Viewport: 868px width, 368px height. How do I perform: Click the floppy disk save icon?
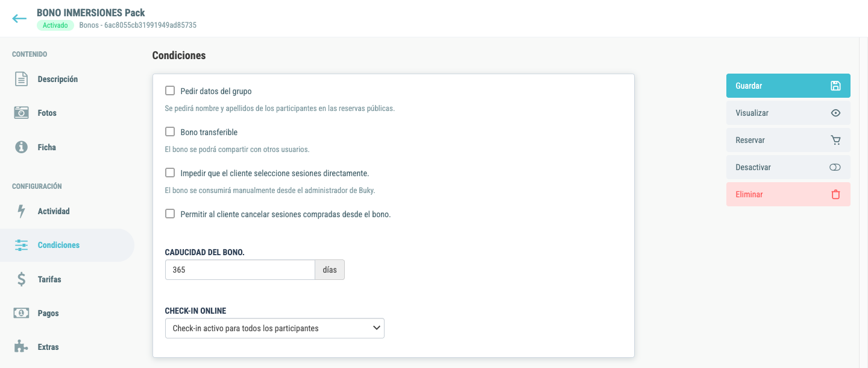click(x=835, y=86)
